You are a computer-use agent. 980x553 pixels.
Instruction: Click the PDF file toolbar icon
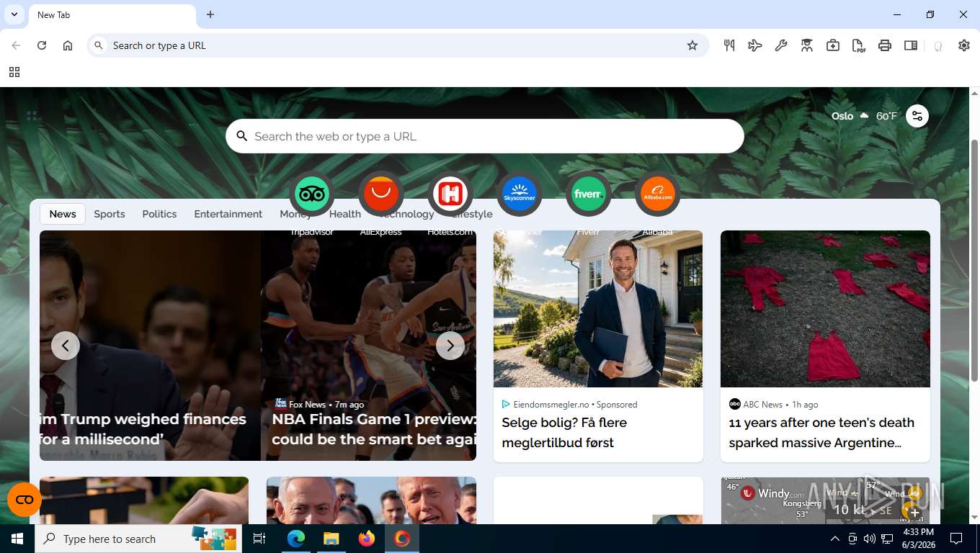(x=859, y=45)
